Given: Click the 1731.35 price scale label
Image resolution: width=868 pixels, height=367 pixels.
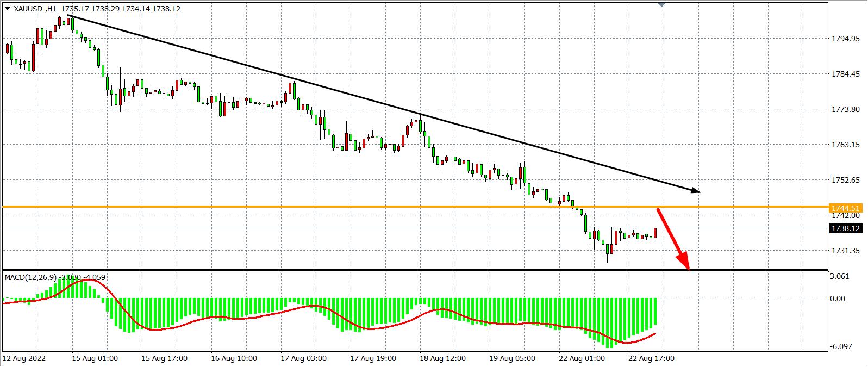Looking at the screenshot, I should pos(846,251).
